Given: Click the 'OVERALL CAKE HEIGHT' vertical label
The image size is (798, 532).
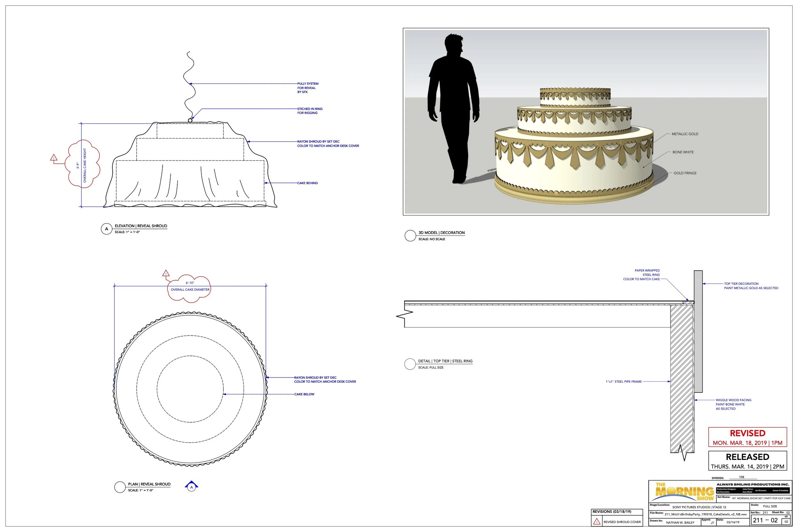Looking at the screenshot, I should tap(85, 165).
